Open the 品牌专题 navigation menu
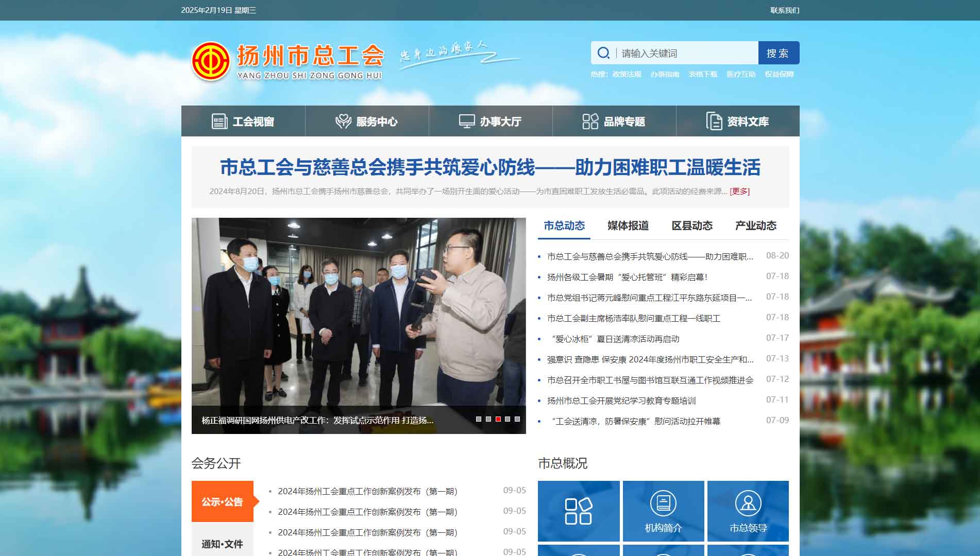The height and width of the screenshot is (556, 980). tap(614, 121)
